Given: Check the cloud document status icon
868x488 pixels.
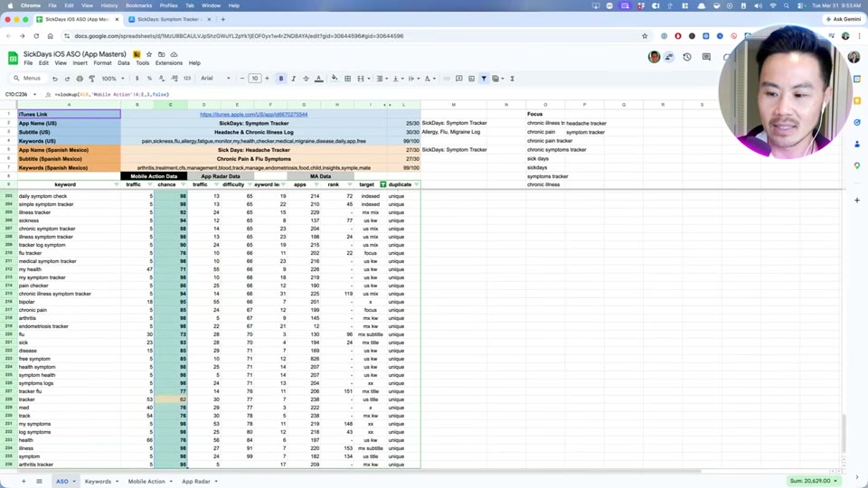Looking at the screenshot, I should point(174,54).
